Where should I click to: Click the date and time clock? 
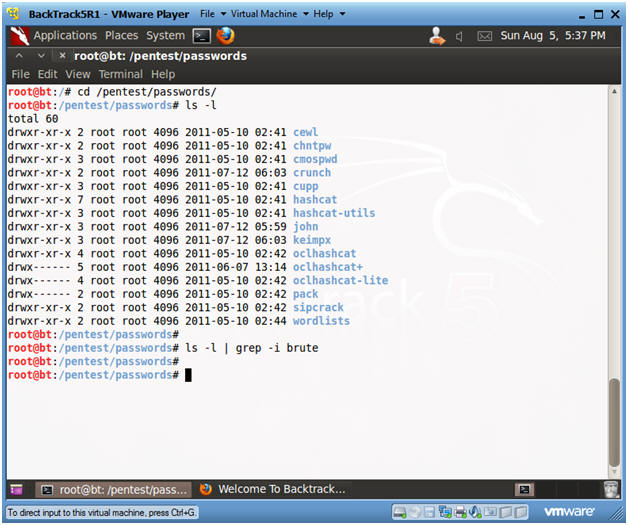point(553,36)
